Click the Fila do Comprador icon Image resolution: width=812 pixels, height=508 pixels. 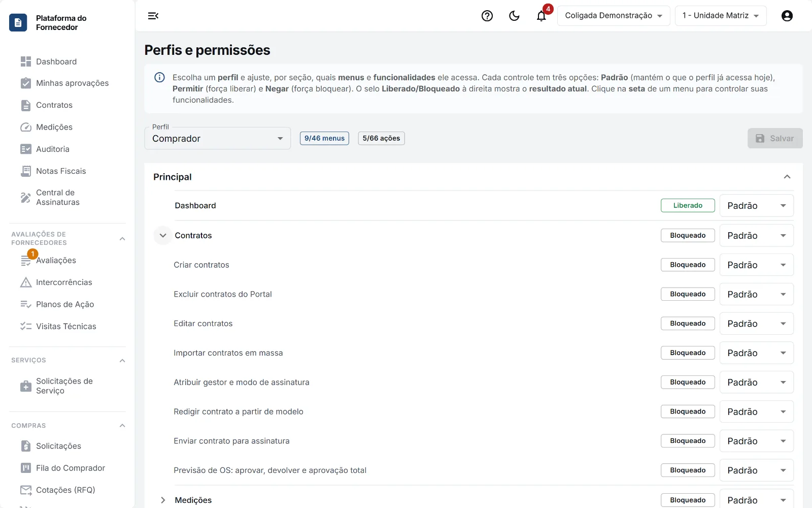(x=26, y=468)
